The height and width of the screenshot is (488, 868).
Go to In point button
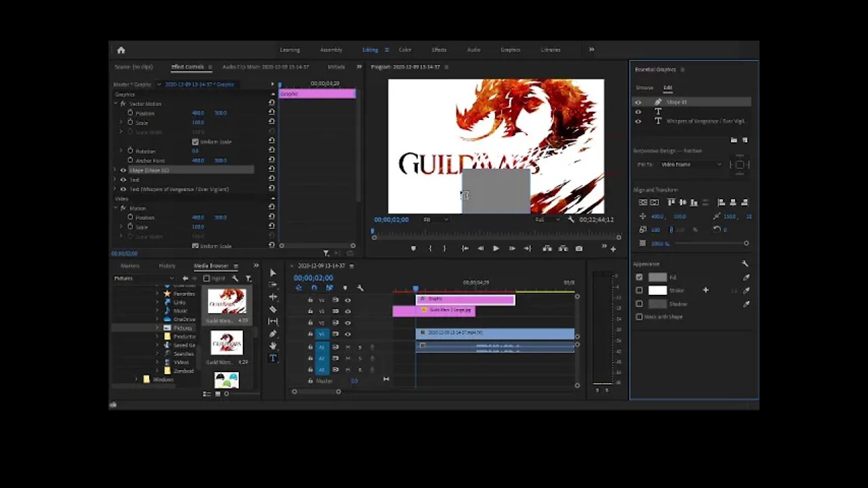(465, 249)
